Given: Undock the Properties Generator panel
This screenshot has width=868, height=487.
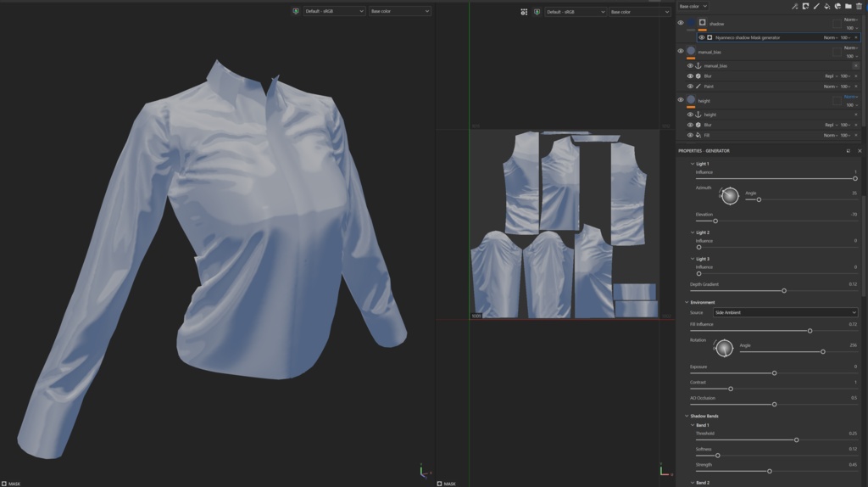Looking at the screenshot, I should click(848, 151).
